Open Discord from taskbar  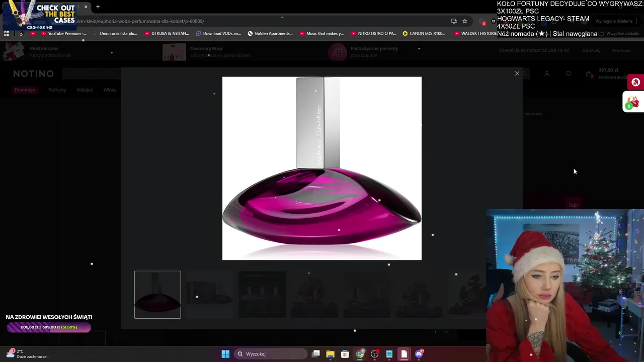[x=419, y=354]
